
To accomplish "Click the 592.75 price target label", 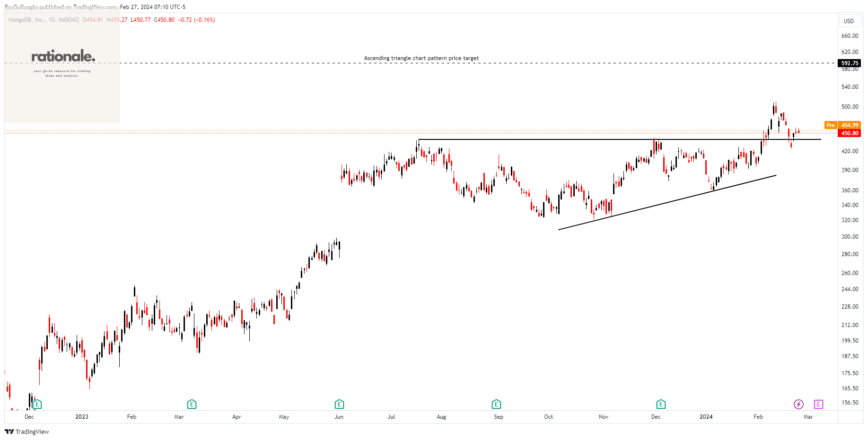I will point(850,63).
